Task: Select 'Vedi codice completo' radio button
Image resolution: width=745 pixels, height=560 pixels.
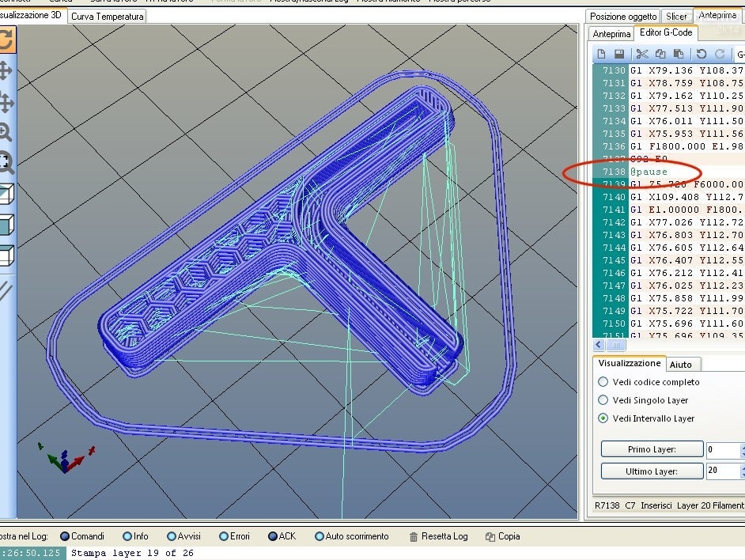Action: pos(603,382)
